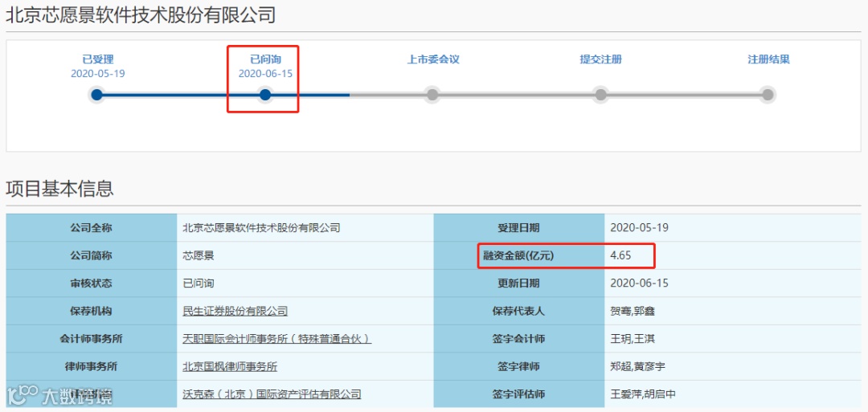This screenshot has width=868, height=412.
Task: Click the 2020-06-15 date under 已问询
Action: [265, 74]
